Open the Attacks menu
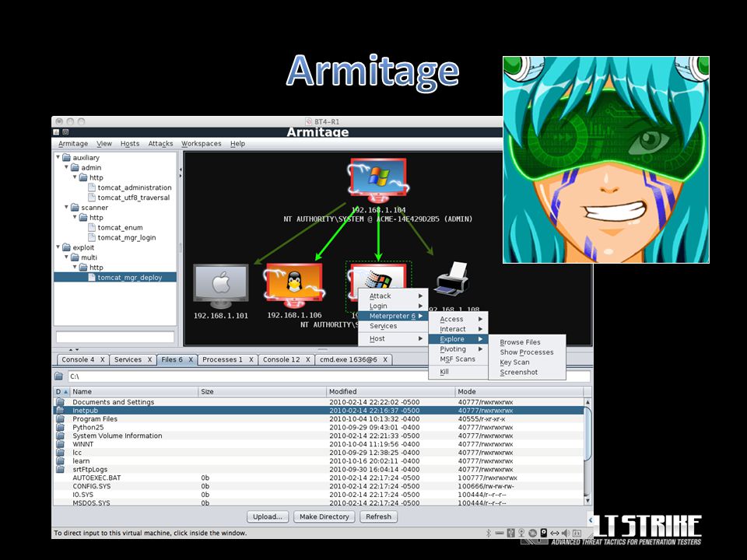 click(x=160, y=144)
